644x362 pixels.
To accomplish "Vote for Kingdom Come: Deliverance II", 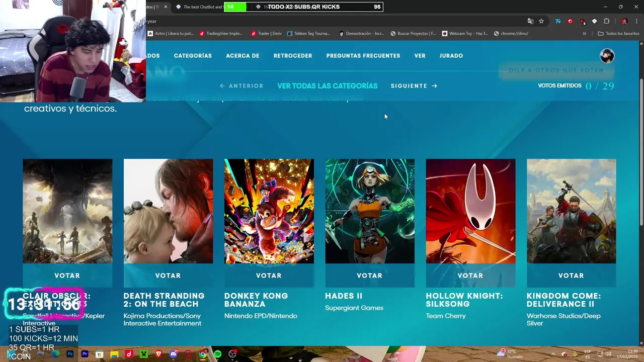I will (571, 276).
